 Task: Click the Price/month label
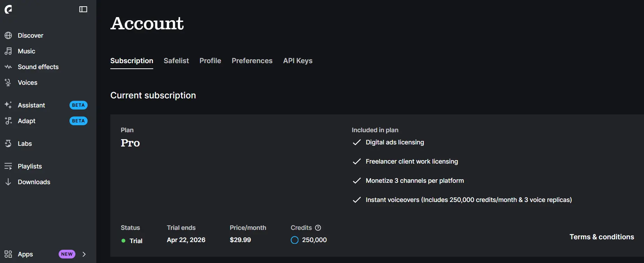click(248, 228)
